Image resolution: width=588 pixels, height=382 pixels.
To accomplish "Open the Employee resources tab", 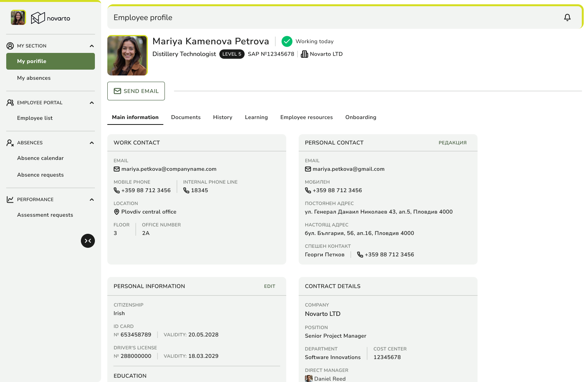I will [306, 117].
